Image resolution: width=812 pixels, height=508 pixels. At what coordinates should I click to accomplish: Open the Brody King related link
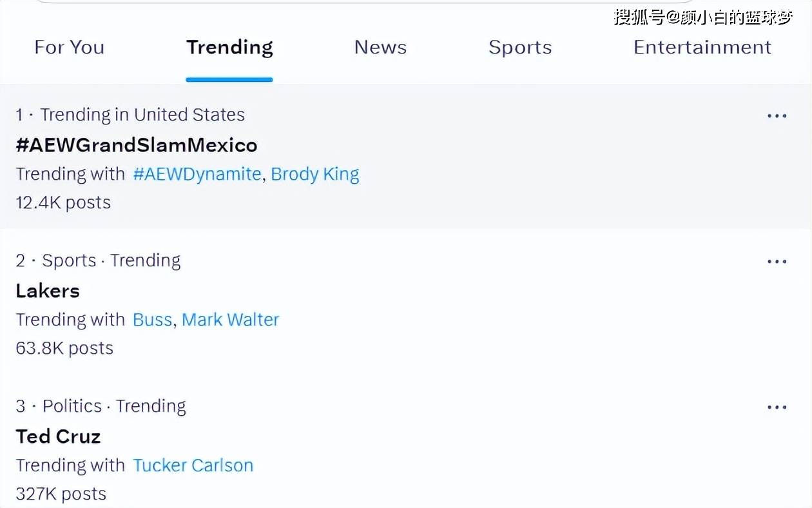coord(315,174)
